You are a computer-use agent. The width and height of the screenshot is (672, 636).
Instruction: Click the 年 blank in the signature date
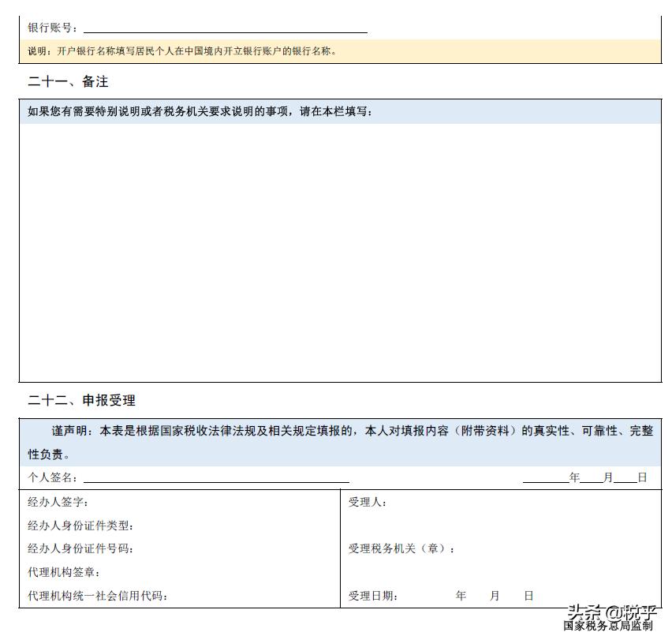[544, 477]
